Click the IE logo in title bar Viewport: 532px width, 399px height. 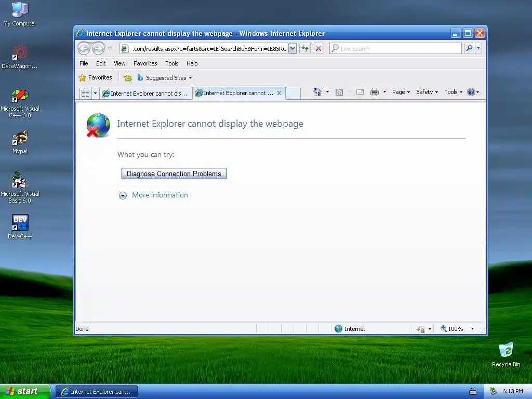tap(81, 33)
